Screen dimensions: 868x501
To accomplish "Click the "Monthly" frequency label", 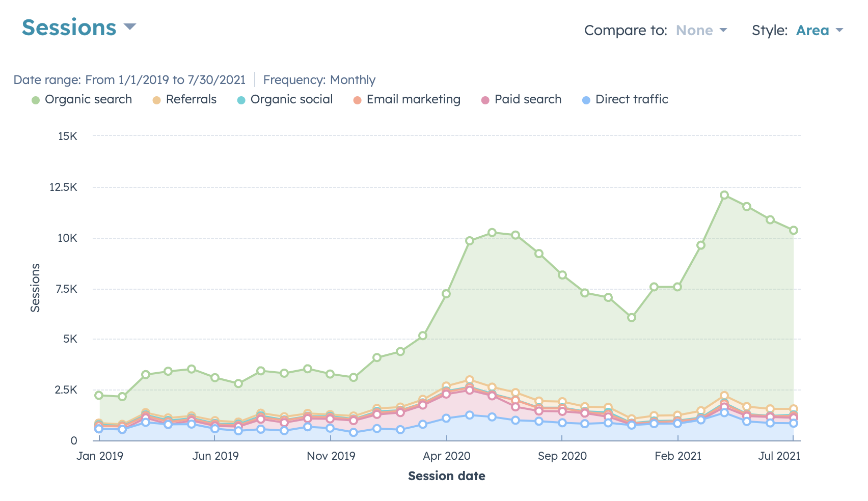I will [x=353, y=79].
